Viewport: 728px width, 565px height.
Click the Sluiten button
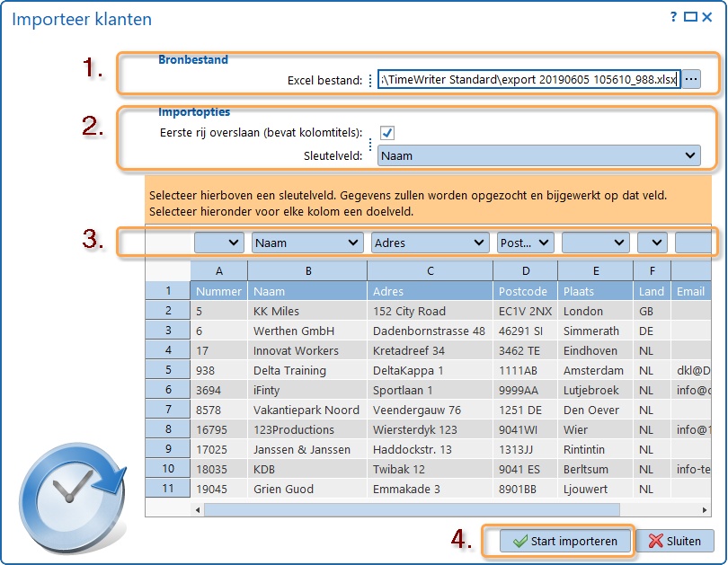pos(674,542)
